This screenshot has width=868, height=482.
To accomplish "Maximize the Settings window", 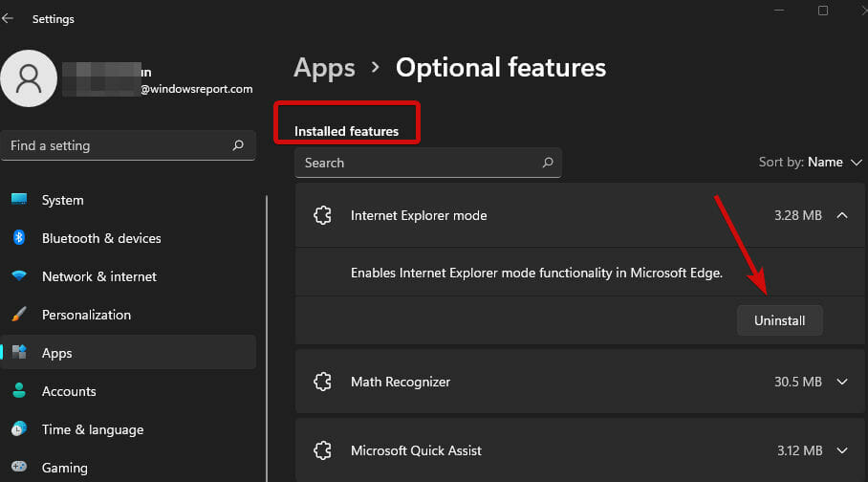I will click(x=823, y=11).
